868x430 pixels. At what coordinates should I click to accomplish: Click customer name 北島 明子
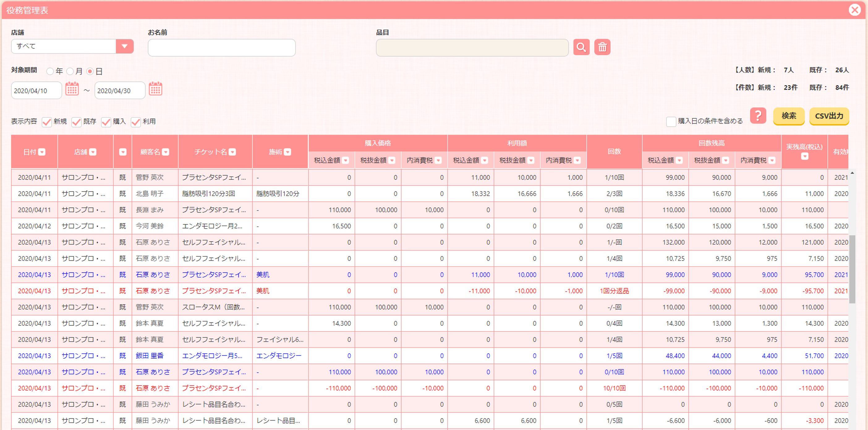point(150,194)
